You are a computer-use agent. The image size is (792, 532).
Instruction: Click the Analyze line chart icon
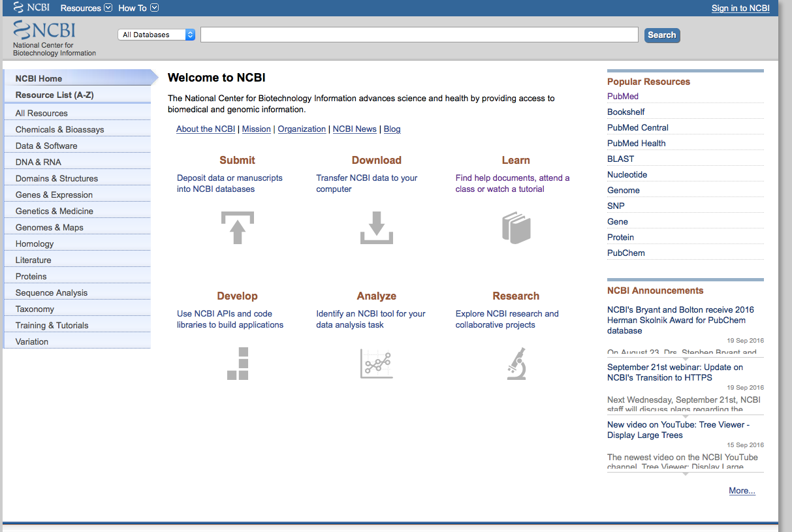pyautogui.click(x=377, y=364)
